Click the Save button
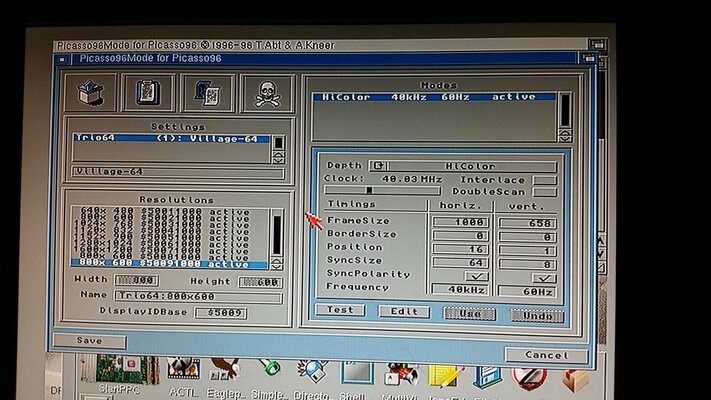 90,340
